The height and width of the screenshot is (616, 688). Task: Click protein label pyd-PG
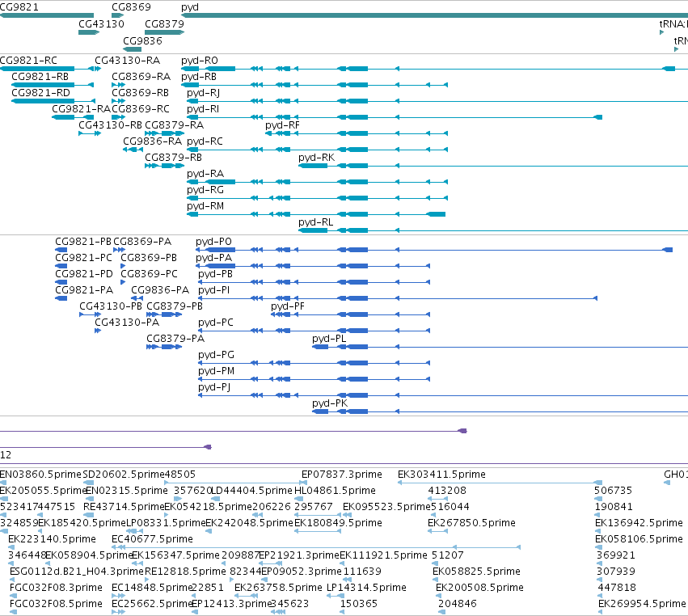click(x=217, y=355)
